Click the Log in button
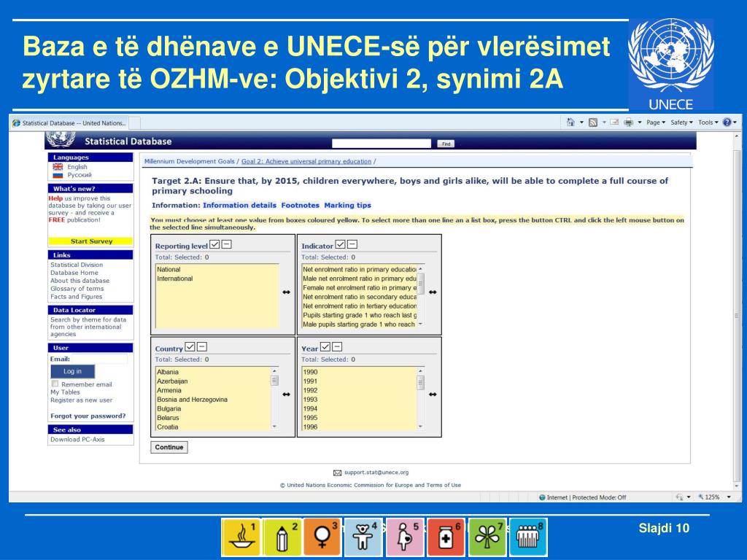The width and height of the screenshot is (747, 560). tap(72, 371)
